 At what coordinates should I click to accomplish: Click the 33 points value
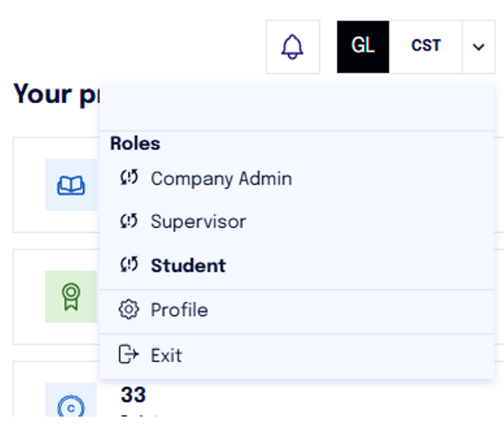133,394
